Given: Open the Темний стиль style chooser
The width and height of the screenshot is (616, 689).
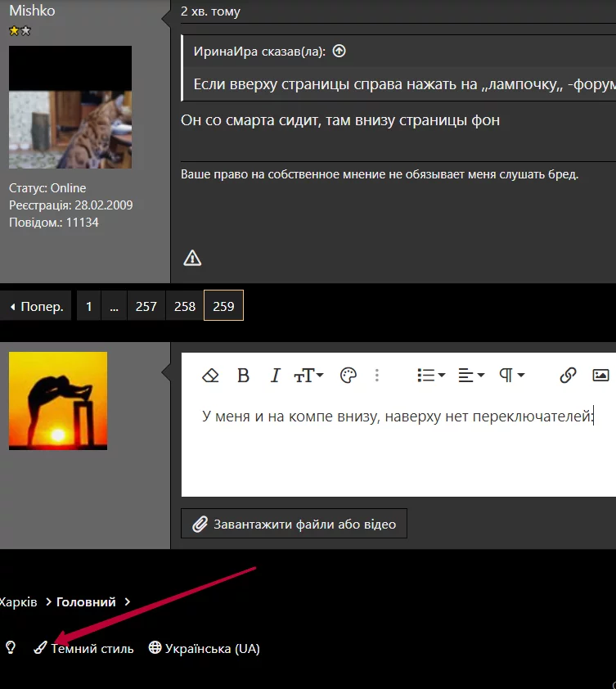Looking at the screenshot, I should point(84,649).
